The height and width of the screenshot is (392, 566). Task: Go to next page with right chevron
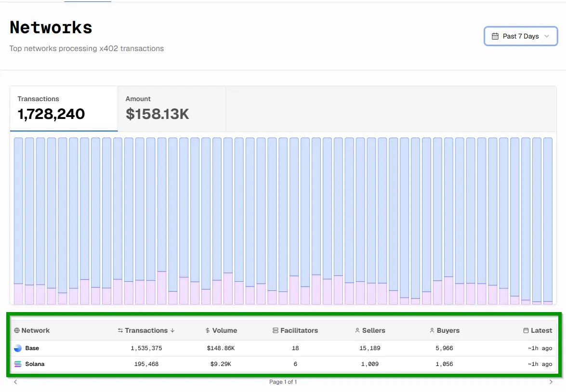coord(551,382)
